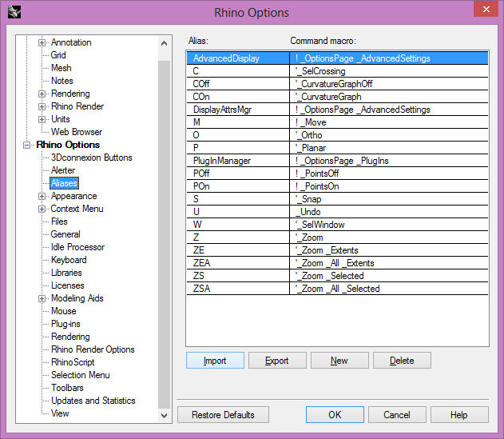The image size is (504, 439).
Task: Create a New alias
Action: pyautogui.click(x=339, y=361)
